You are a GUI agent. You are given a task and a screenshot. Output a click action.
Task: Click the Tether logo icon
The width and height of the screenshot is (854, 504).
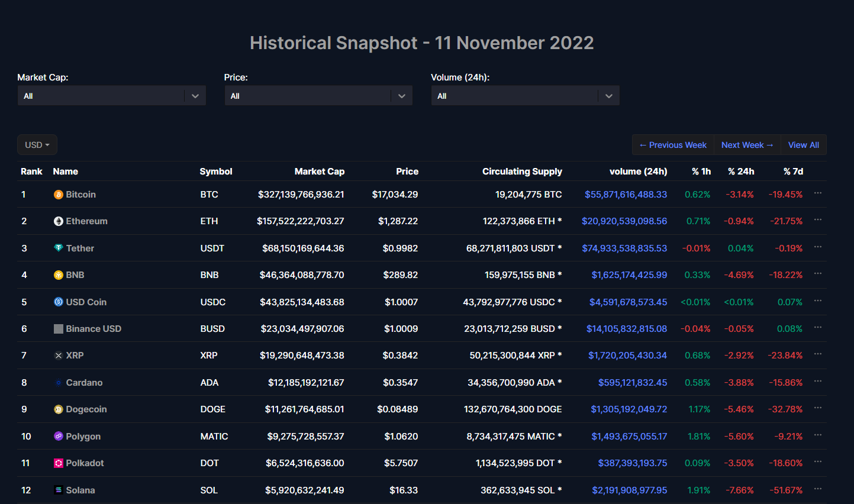pyautogui.click(x=58, y=248)
